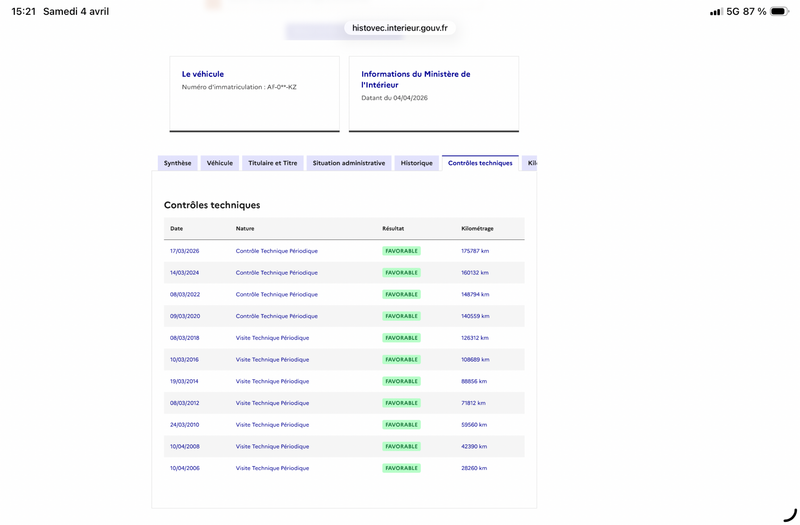This screenshot has width=800, height=525.
Task: Tap the 5G network indicator
Action: [x=733, y=11]
